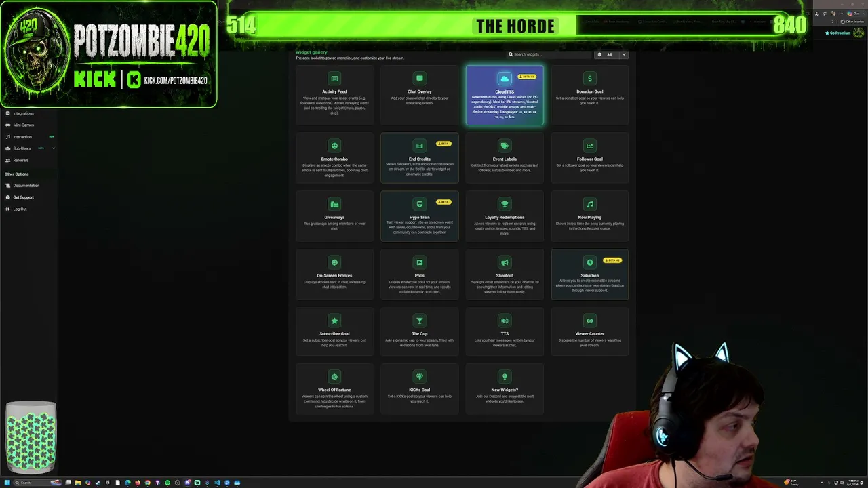Go to Mini-Games in the sidebar

[x=23, y=125]
